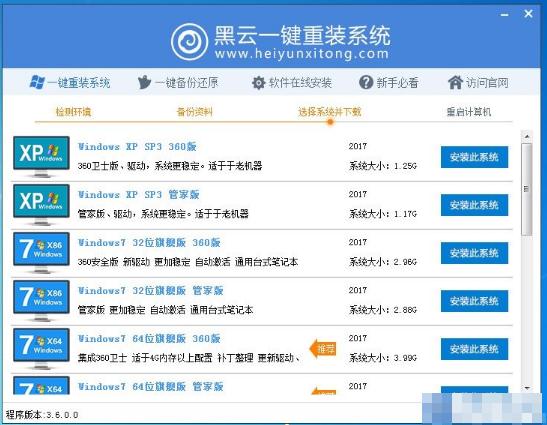Click the Windows XP SP3 360版 monitor thumbnail
The height and width of the screenshot is (425, 547).
tap(41, 157)
